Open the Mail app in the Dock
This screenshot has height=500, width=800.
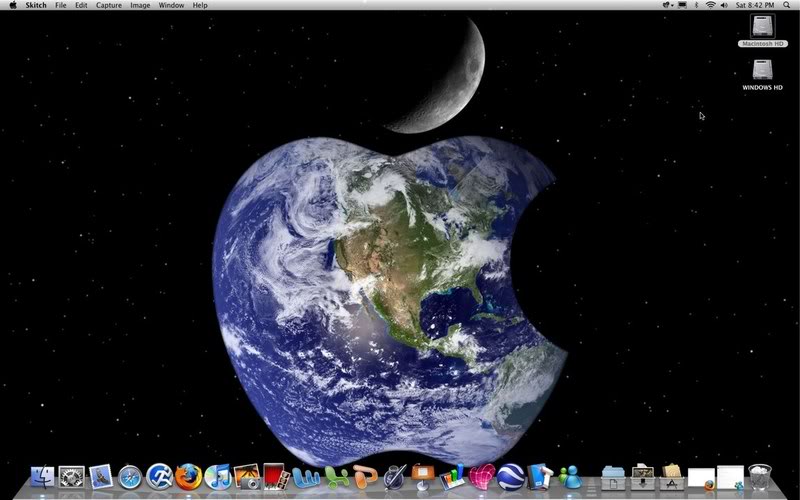point(101,477)
